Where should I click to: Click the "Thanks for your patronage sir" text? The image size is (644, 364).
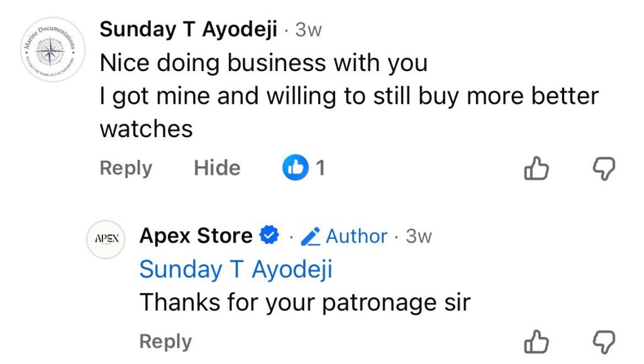pos(305,303)
